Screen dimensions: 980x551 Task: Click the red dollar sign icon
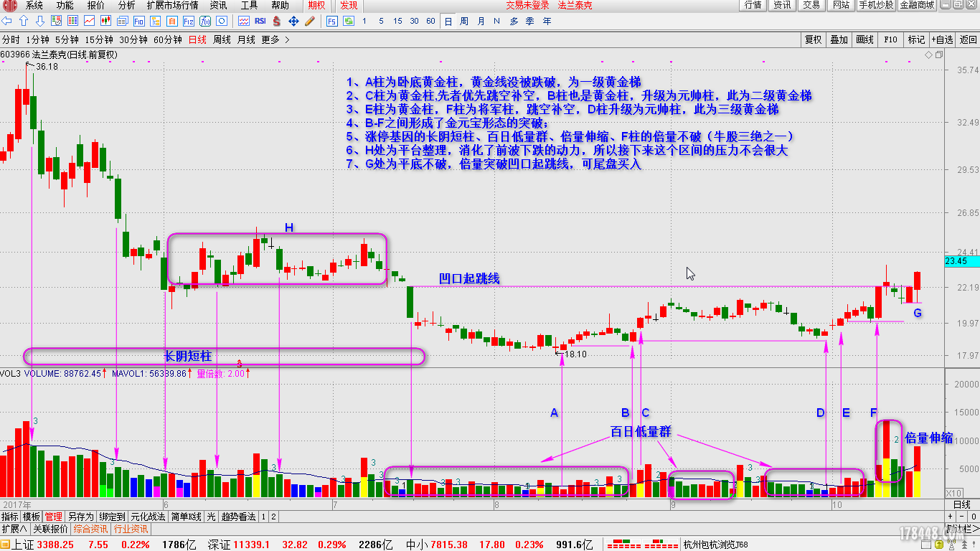[x=277, y=22]
